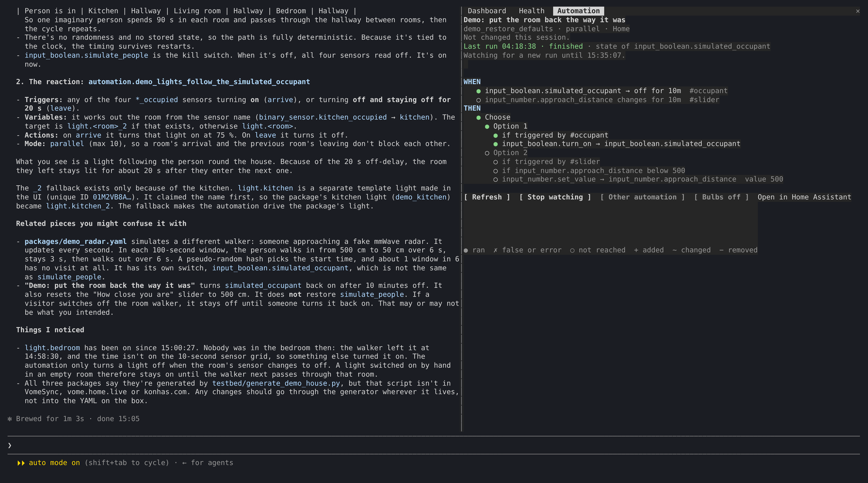The width and height of the screenshot is (868, 483).
Task: Focus the command prompt input line
Action: pyautogui.click(x=434, y=445)
